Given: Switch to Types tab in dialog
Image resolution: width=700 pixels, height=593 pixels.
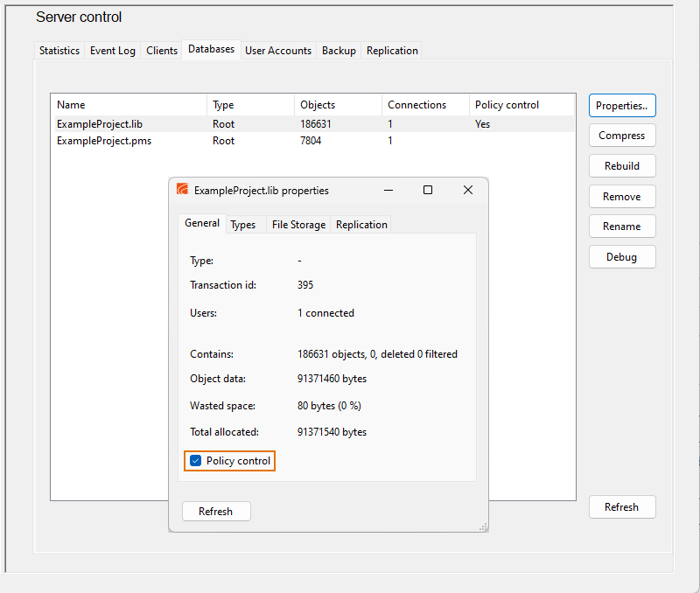Looking at the screenshot, I should tap(243, 225).
